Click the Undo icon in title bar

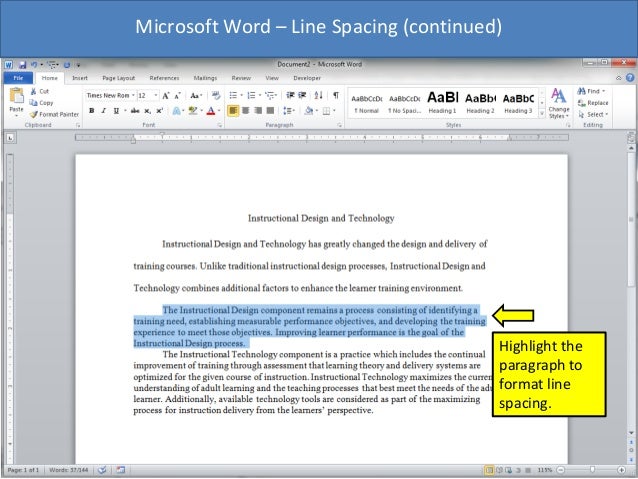click(34, 65)
